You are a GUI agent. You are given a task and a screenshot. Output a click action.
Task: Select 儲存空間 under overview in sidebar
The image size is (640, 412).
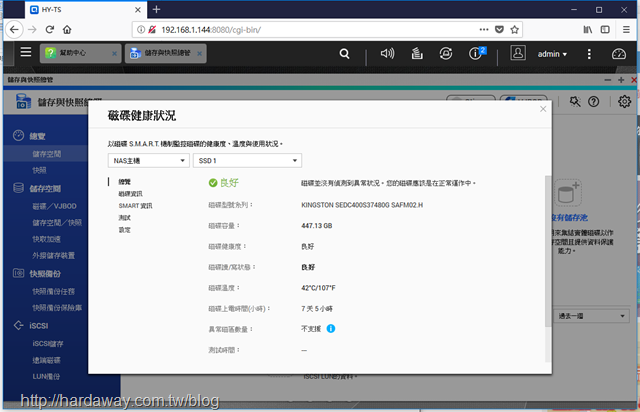tap(47, 154)
